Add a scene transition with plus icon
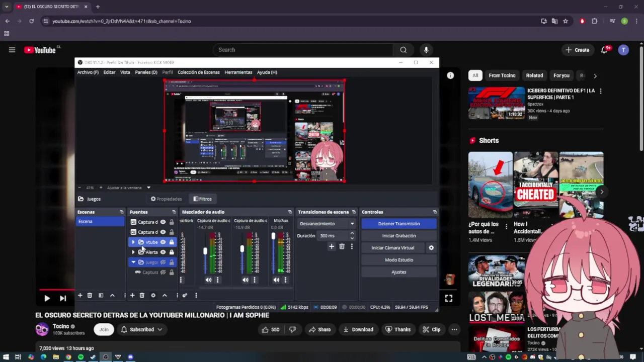 coord(332,246)
